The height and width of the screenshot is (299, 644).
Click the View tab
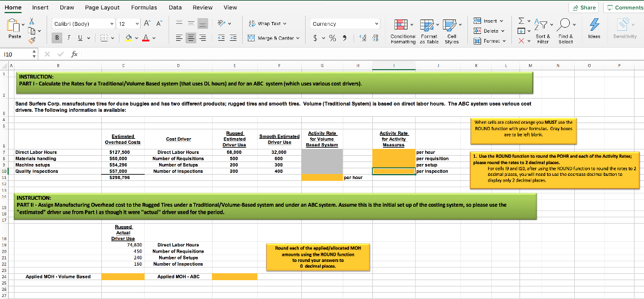230,8
